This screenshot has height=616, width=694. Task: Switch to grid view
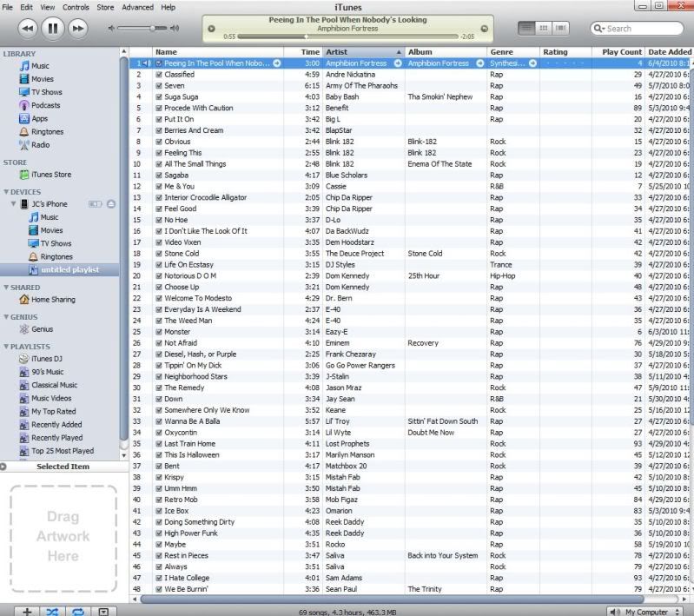click(543, 29)
